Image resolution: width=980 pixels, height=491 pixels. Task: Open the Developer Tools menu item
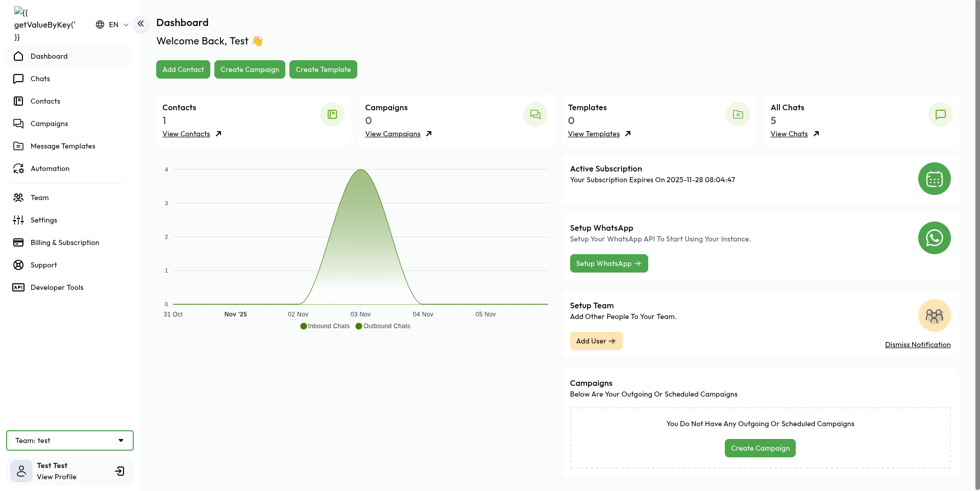(x=57, y=287)
